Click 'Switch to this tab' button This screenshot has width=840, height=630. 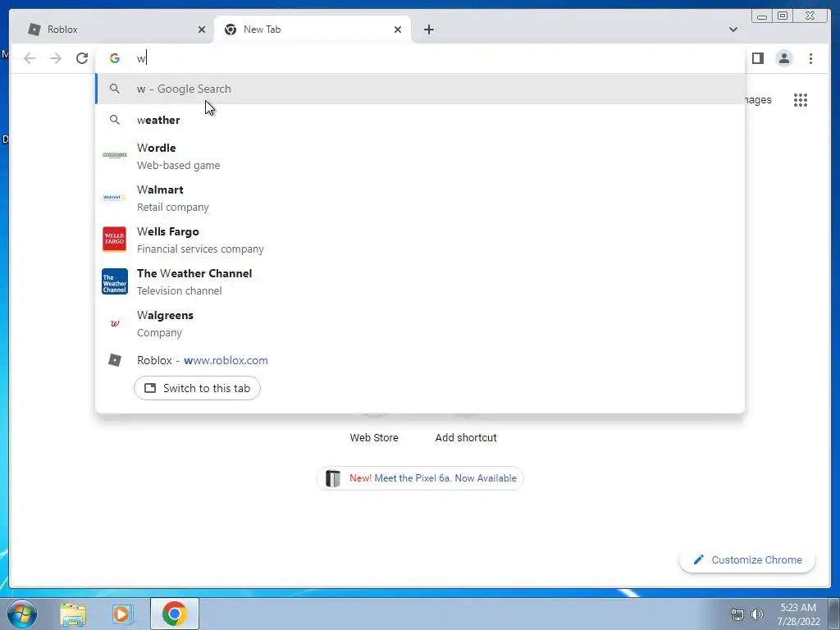tap(197, 388)
